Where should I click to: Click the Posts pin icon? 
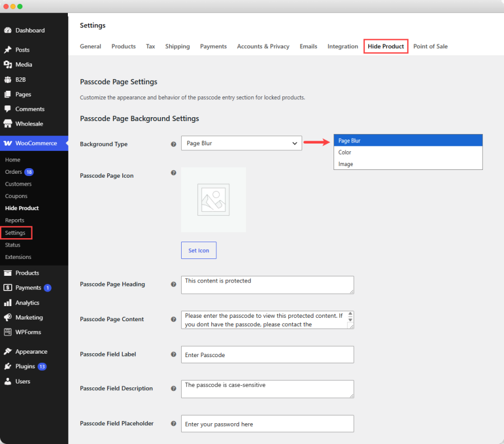coord(8,50)
